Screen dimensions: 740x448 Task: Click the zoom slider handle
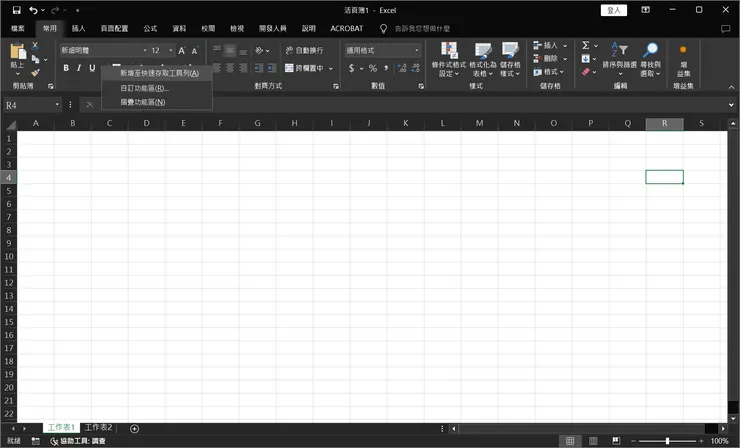(x=667, y=441)
